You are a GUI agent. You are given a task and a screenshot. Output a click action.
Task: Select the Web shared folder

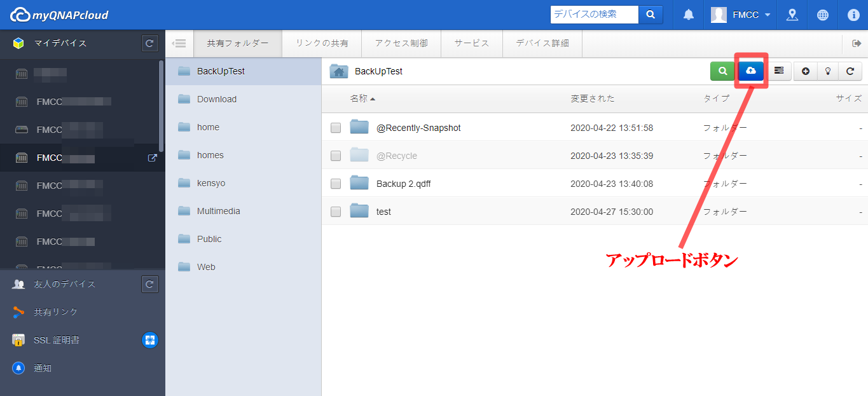[244, 267]
